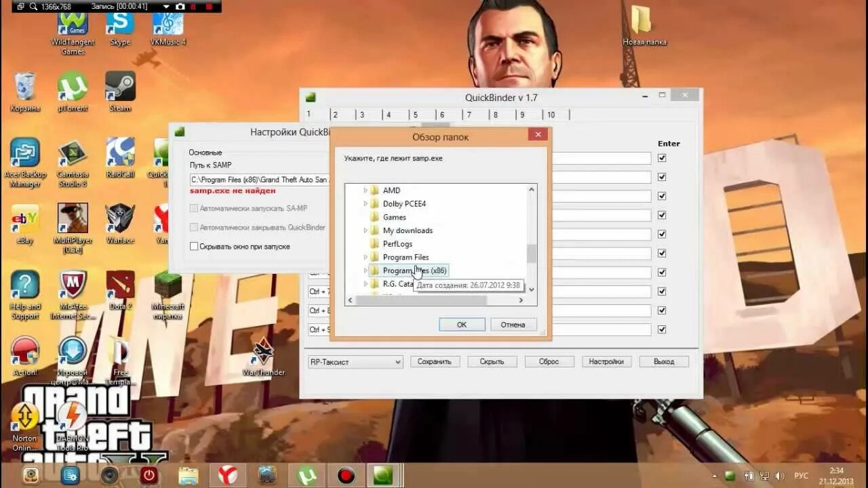Image resolution: width=868 pixels, height=488 pixels.
Task: Uncheck the first Enter checkbox
Action: coord(662,158)
